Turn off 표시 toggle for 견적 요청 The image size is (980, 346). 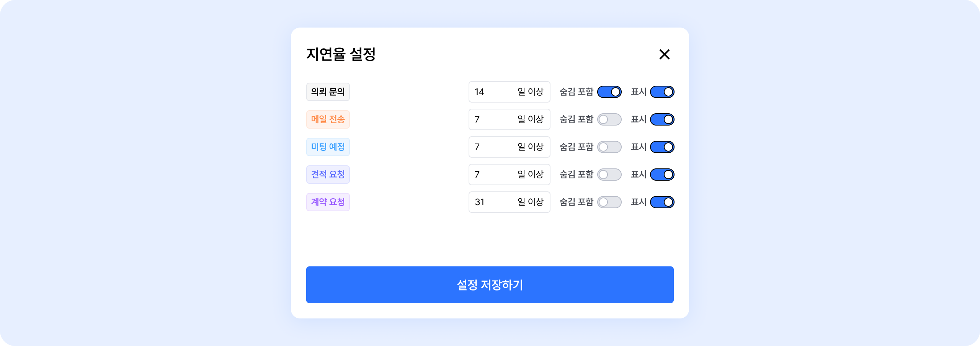(x=662, y=175)
